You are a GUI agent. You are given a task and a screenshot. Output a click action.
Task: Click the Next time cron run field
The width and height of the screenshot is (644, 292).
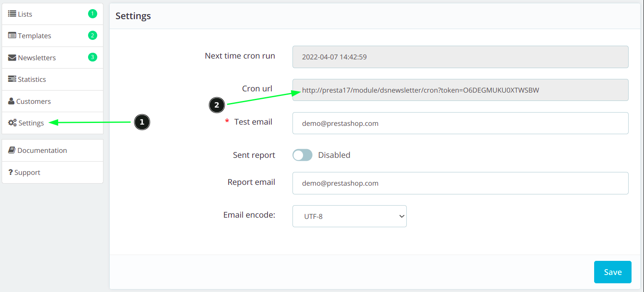[x=460, y=57]
